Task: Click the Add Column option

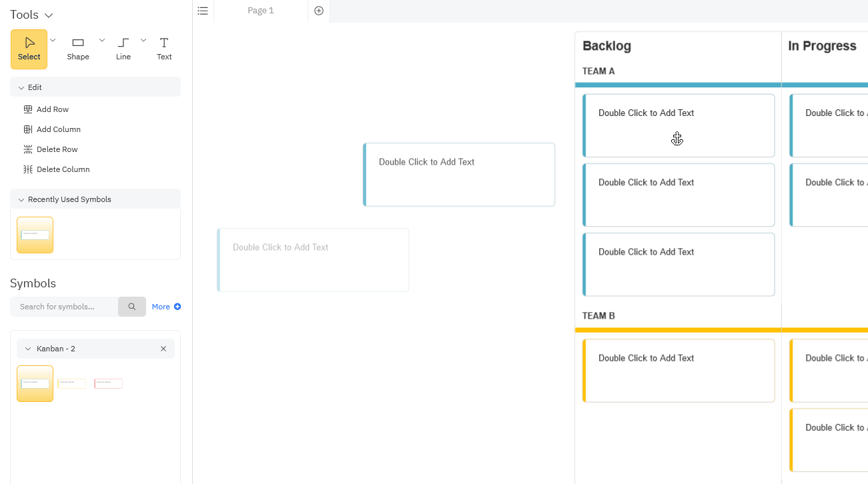Action: point(58,129)
